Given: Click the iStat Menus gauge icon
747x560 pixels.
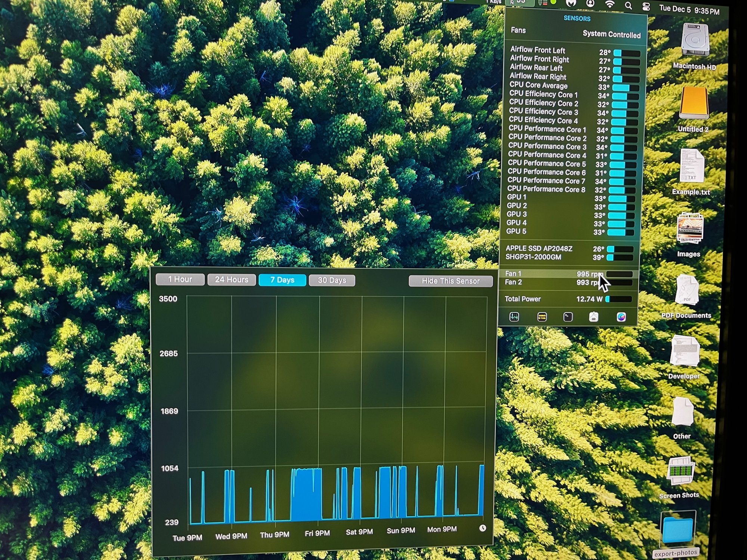Looking at the screenshot, I should pos(621,317).
